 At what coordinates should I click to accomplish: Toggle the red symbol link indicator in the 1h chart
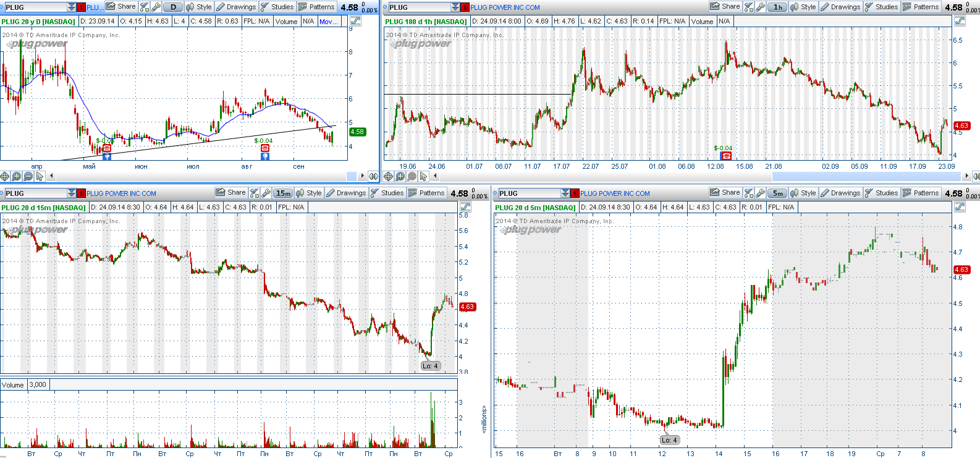(465, 7)
